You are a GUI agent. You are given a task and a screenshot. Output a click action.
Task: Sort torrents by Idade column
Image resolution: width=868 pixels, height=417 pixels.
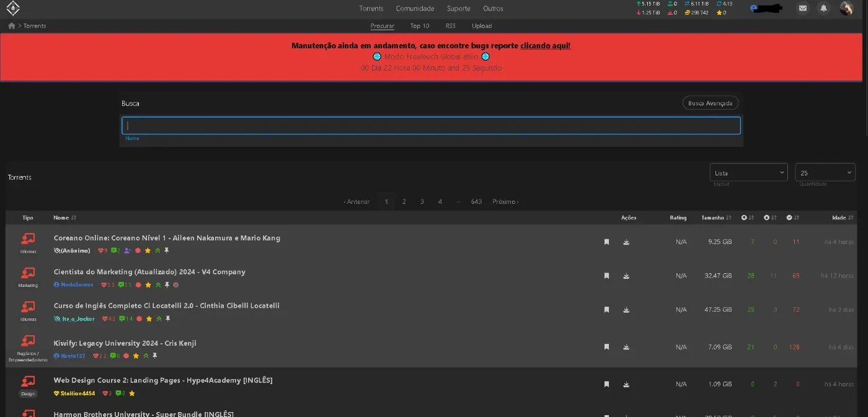pyautogui.click(x=843, y=218)
